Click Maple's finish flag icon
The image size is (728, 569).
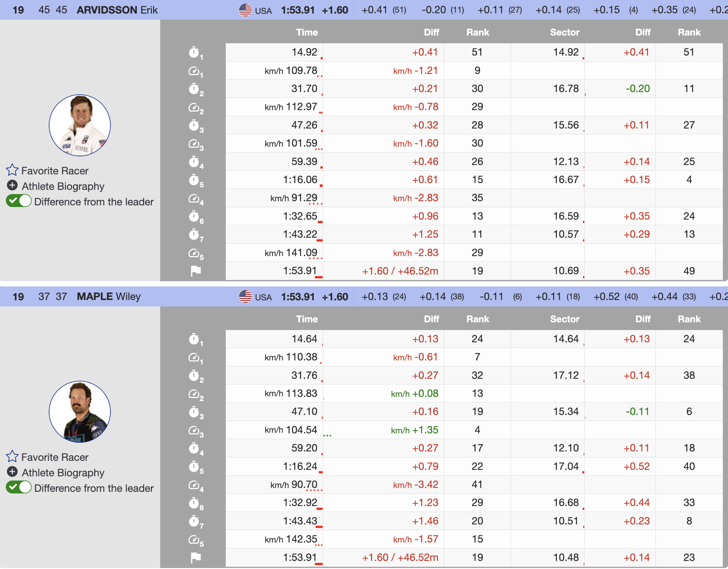(196, 558)
